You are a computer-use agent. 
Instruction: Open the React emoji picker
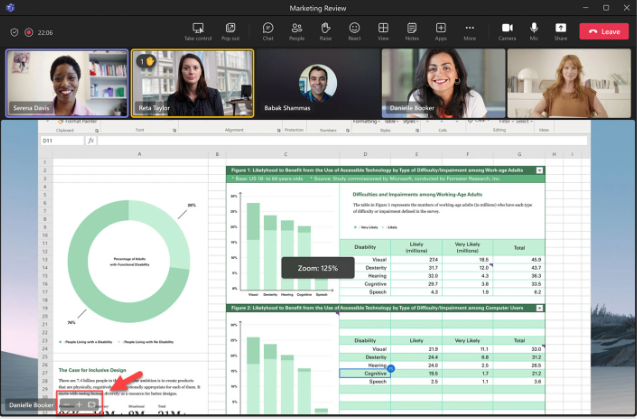[x=354, y=30]
